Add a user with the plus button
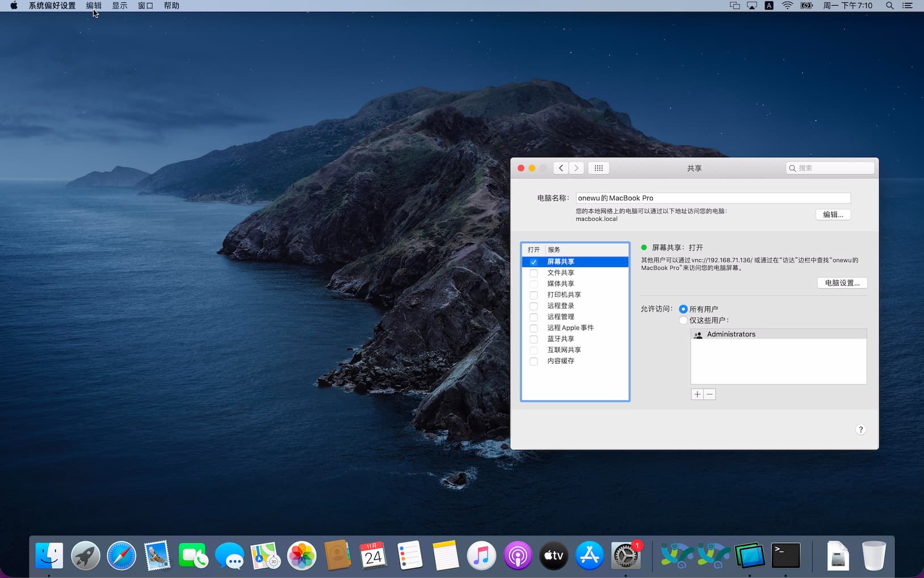 point(697,394)
